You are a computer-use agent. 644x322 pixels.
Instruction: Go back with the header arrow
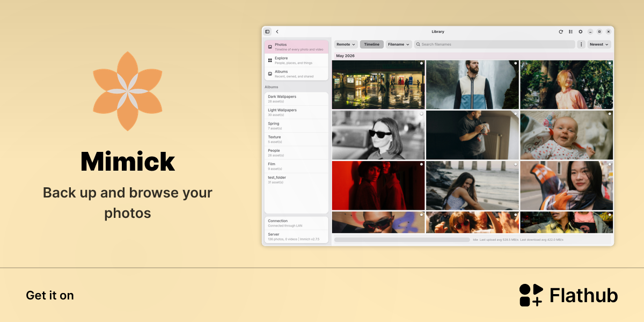pyautogui.click(x=277, y=32)
